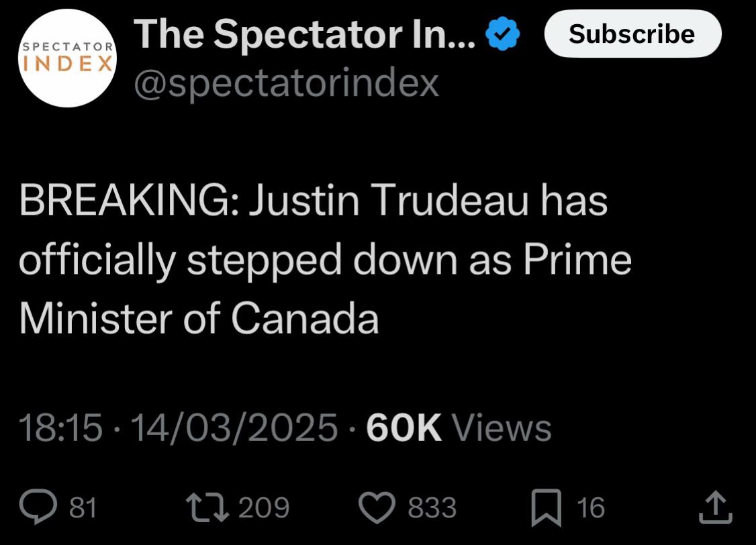Click the Subscribe button
Screen dimensions: 756x545
(632, 34)
